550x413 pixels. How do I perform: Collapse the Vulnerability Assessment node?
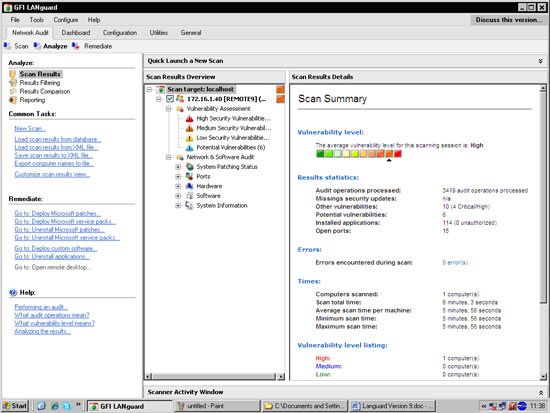[x=168, y=109]
